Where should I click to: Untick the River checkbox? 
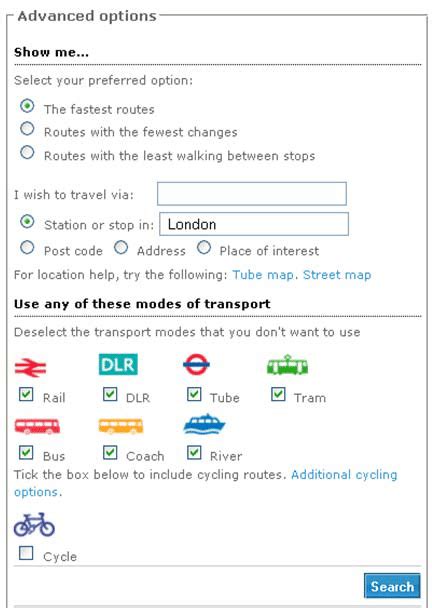[x=194, y=453]
